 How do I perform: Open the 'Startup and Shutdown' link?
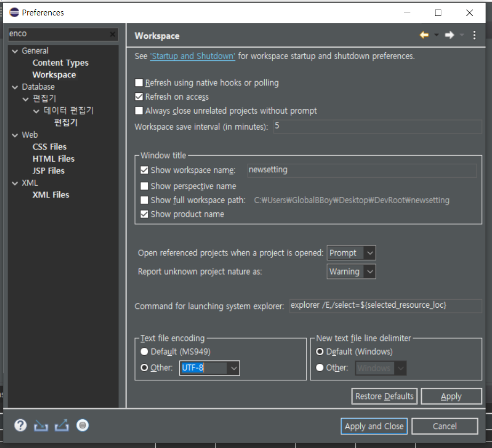pyautogui.click(x=193, y=56)
